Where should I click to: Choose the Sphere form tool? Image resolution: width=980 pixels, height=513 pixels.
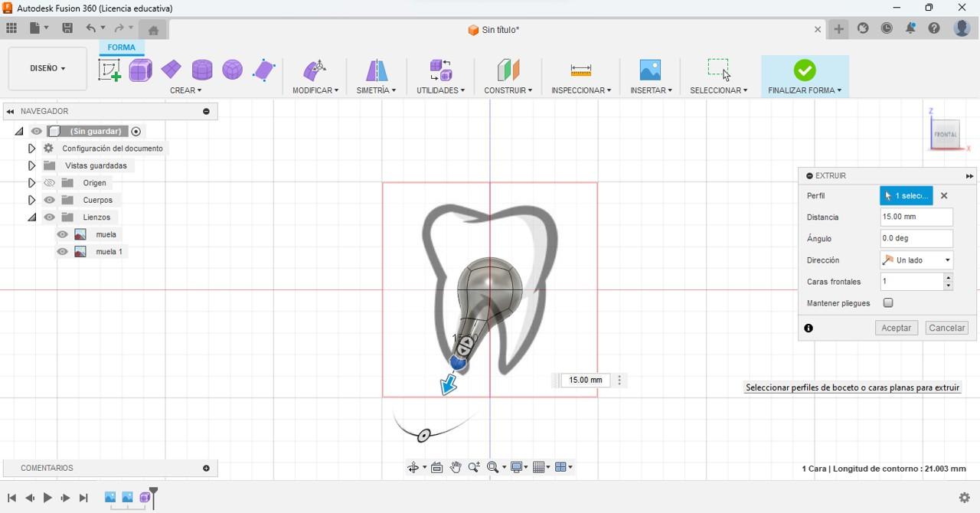pos(233,70)
